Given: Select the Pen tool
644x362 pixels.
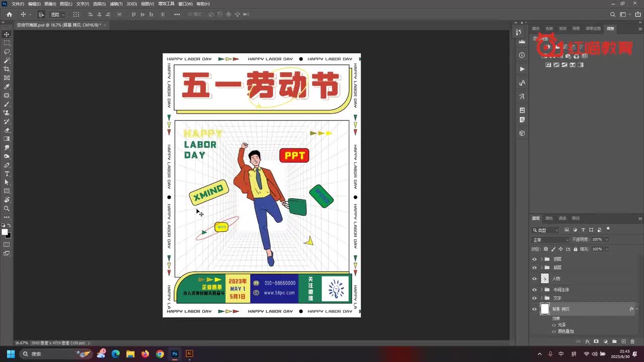Looking at the screenshot, I should tap(7, 165).
